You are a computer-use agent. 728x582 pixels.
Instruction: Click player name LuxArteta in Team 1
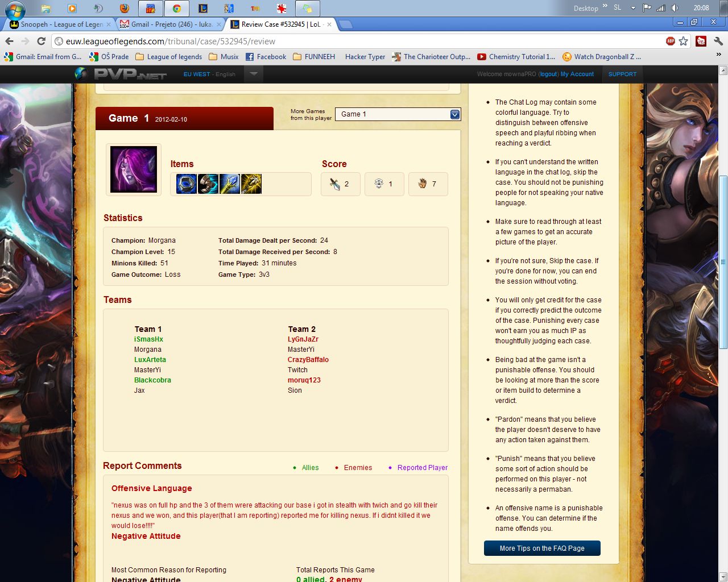pos(150,360)
